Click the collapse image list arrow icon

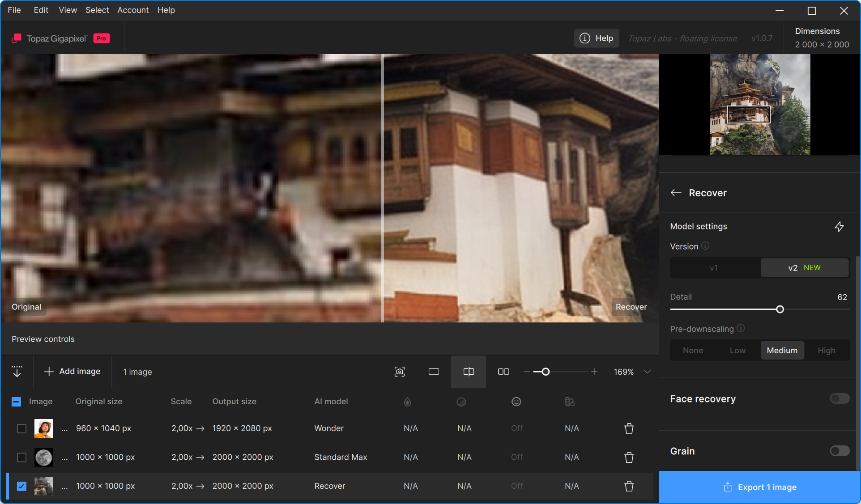(17, 372)
